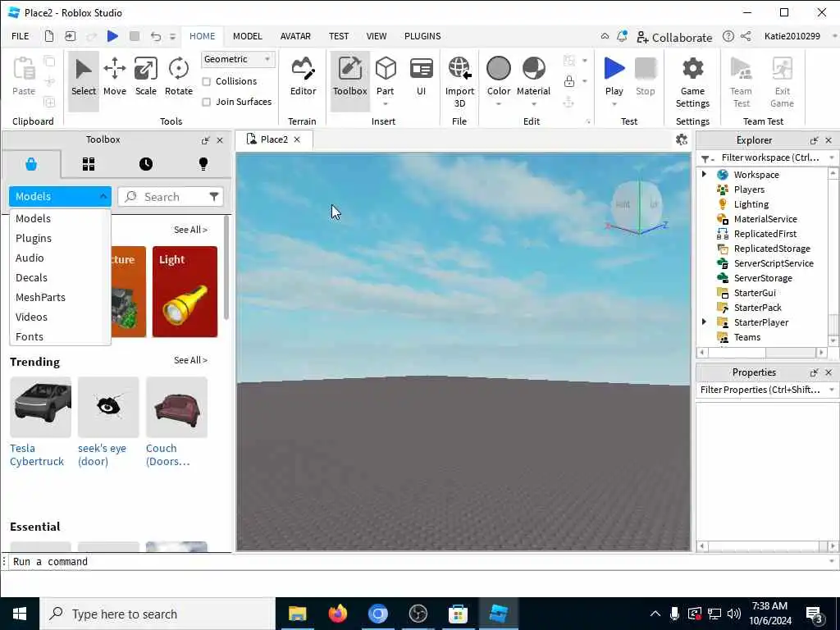Image resolution: width=840 pixels, height=630 pixels.
Task: Switch to the VIEW ribbon tab
Action: coord(376,36)
